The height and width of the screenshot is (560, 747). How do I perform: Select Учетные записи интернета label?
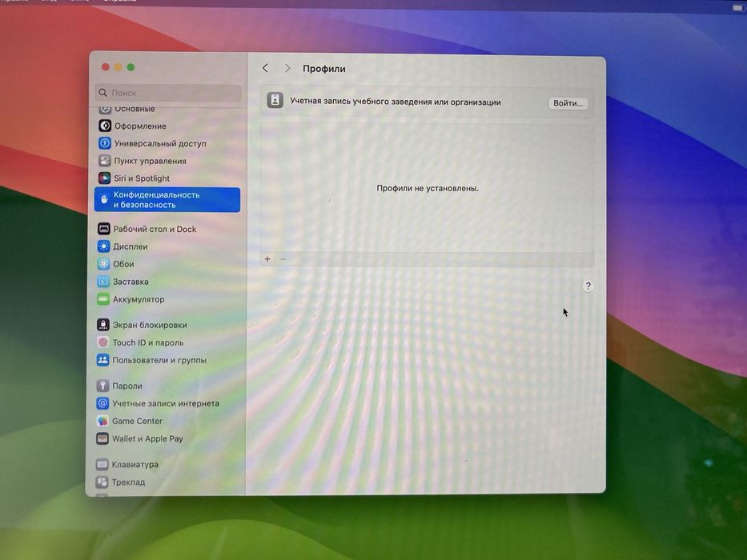[166, 403]
